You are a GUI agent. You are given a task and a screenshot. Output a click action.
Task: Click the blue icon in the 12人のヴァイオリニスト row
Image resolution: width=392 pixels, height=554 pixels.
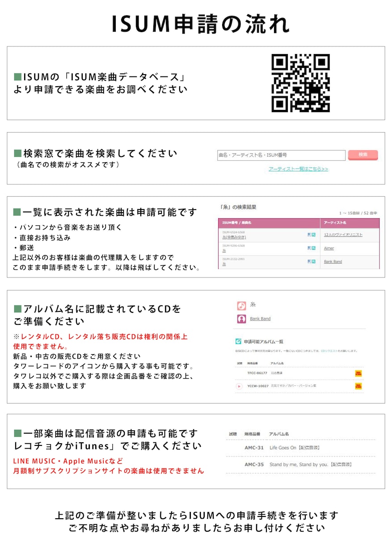point(309,235)
